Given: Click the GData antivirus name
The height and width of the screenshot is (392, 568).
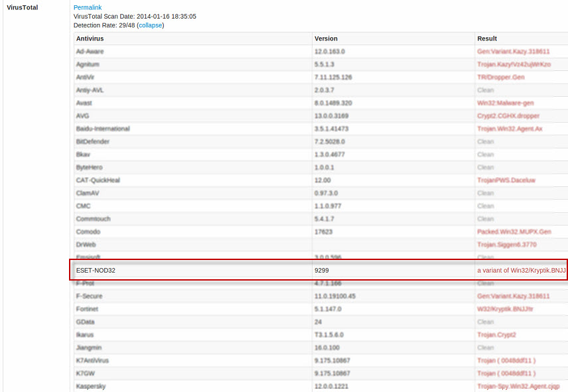Looking at the screenshot, I should (85, 322).
